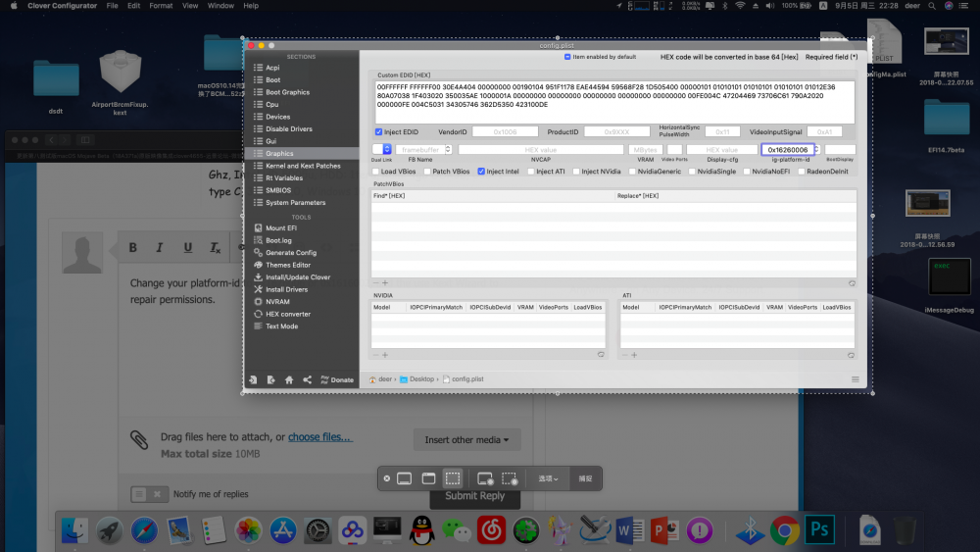Add a row to the PatchVBios table
The height and width of the screenshot is (552, 980).
pos(385,283)
